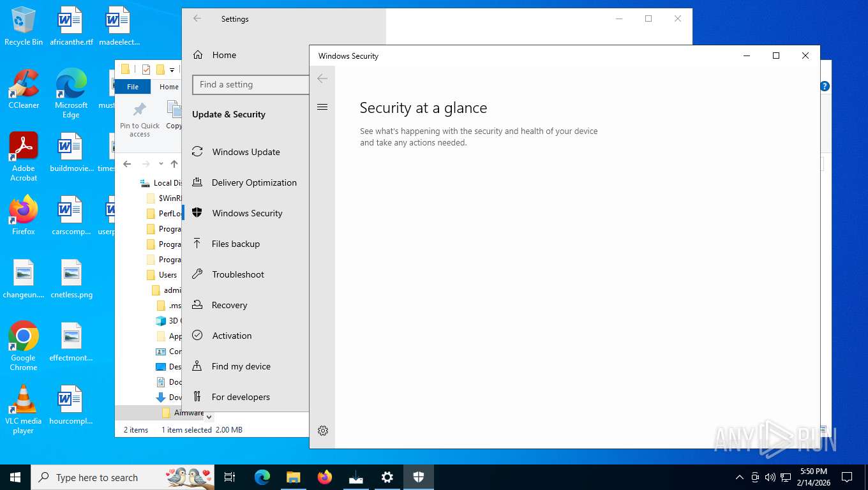Viewport: 868px width, 490px height.
Task: Select carscomp document on desktop
Action: 71,216
